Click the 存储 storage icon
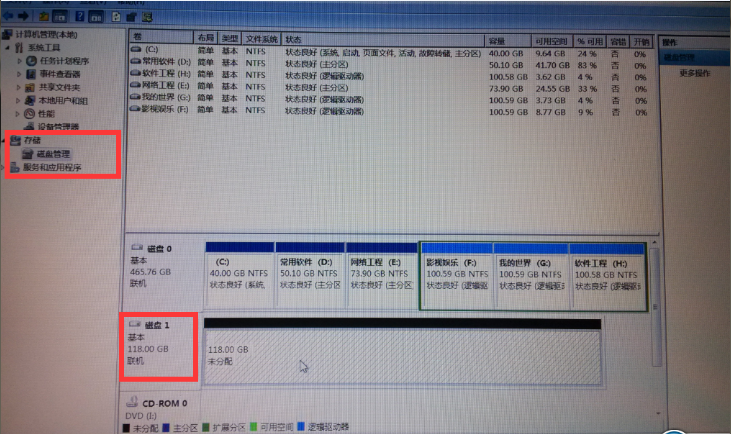 coord(15,140)
